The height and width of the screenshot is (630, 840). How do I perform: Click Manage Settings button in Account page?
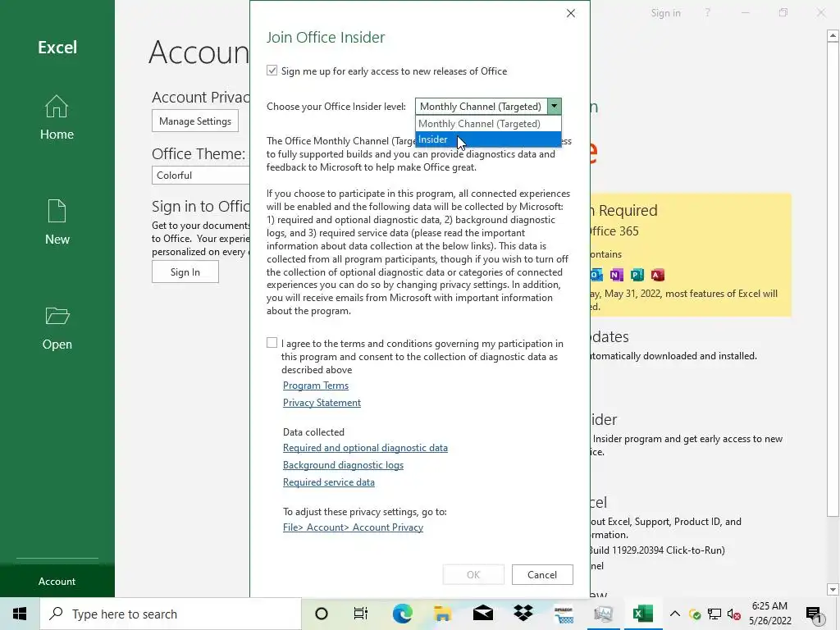click(x=195, y=121)
